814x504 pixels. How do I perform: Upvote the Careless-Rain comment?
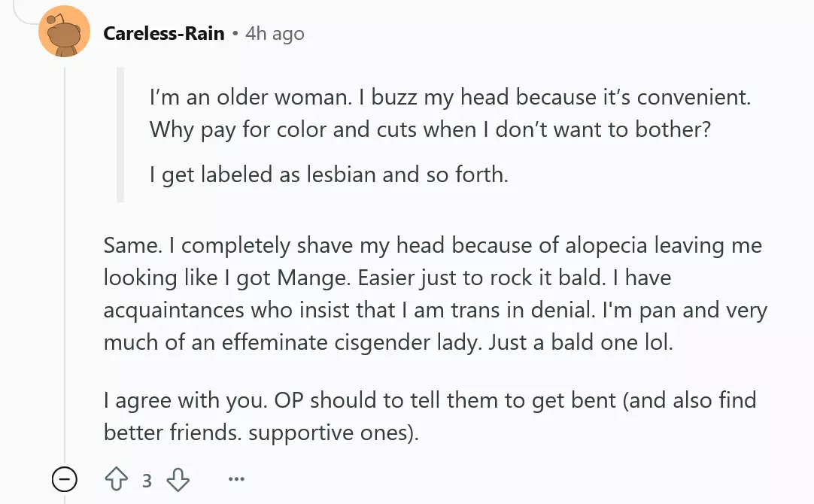(117, 479)
